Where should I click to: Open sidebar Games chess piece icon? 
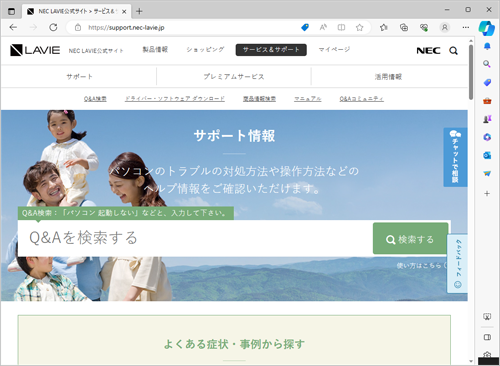tap(487, 119)
